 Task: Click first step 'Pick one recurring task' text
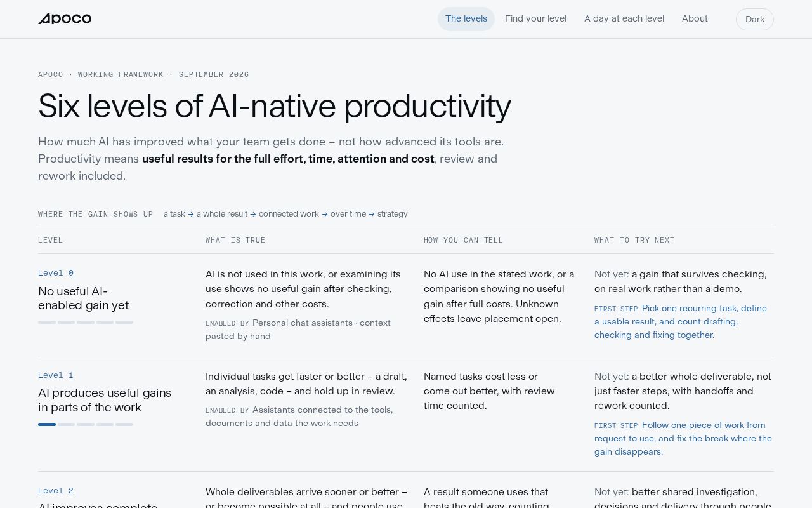pos(681,321)
